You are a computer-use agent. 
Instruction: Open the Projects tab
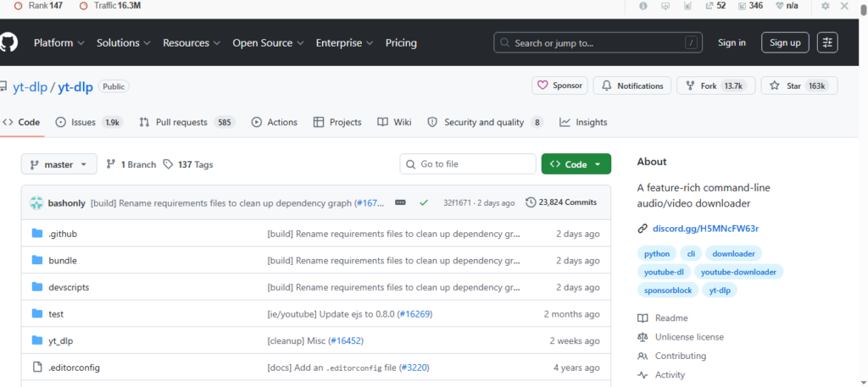pyautogui.click(x=337, y=122)
